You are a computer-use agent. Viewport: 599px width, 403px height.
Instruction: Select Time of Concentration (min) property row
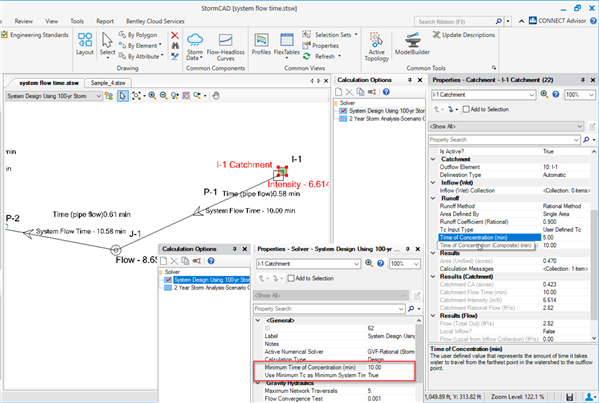[x=490, y=238]
